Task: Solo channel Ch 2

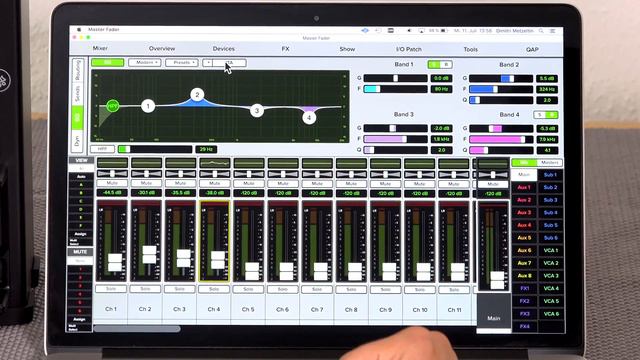Action: (x=146, y=289)
